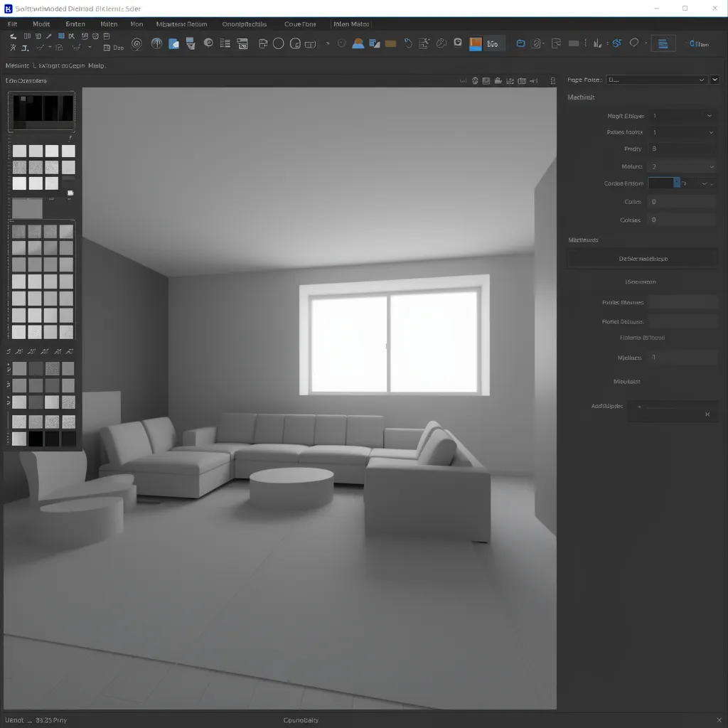The image size is (728, 728).
Task: Click the compass-style navigation icon in the toolbar
Action: [x=156, y=43]
